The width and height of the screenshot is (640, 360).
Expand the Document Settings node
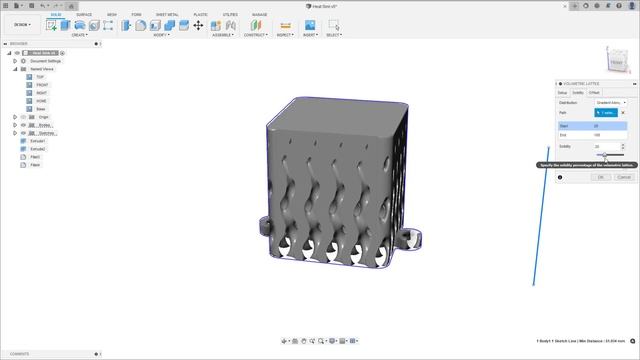click(15, 61)
